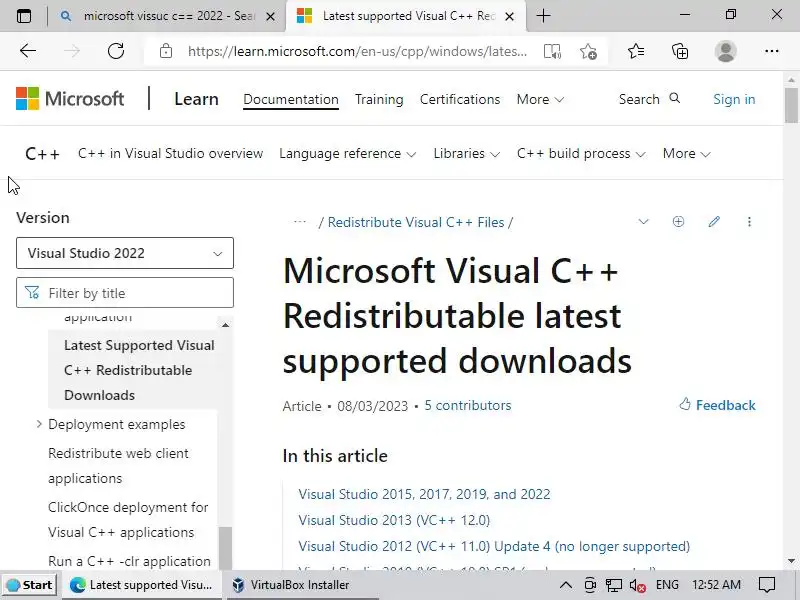Viewport: 800px width, 600px height.
Task: Click the Microsoft logo
Action: [70, 98]
